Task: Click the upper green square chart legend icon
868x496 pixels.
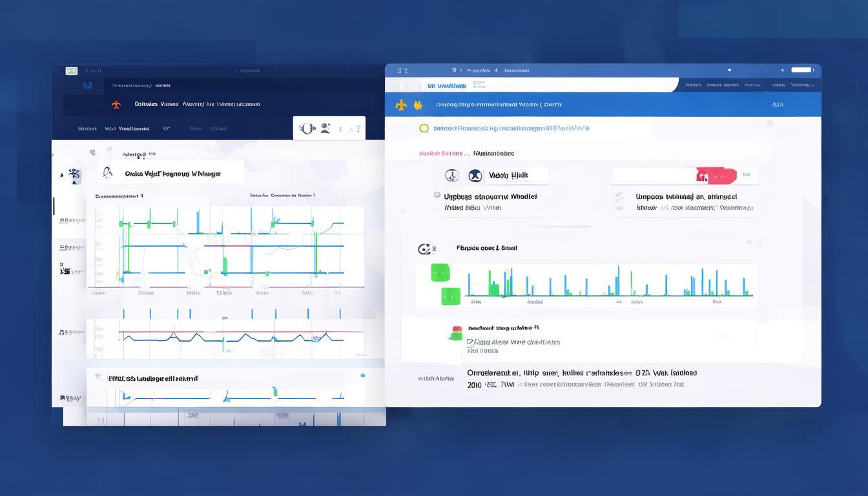Action: 440,273
